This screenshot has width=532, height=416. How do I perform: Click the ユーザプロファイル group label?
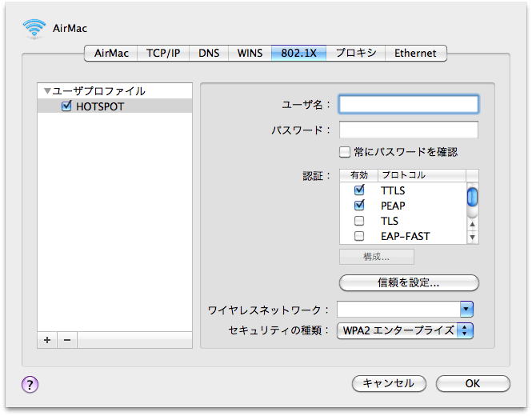(x=98, y=91)
